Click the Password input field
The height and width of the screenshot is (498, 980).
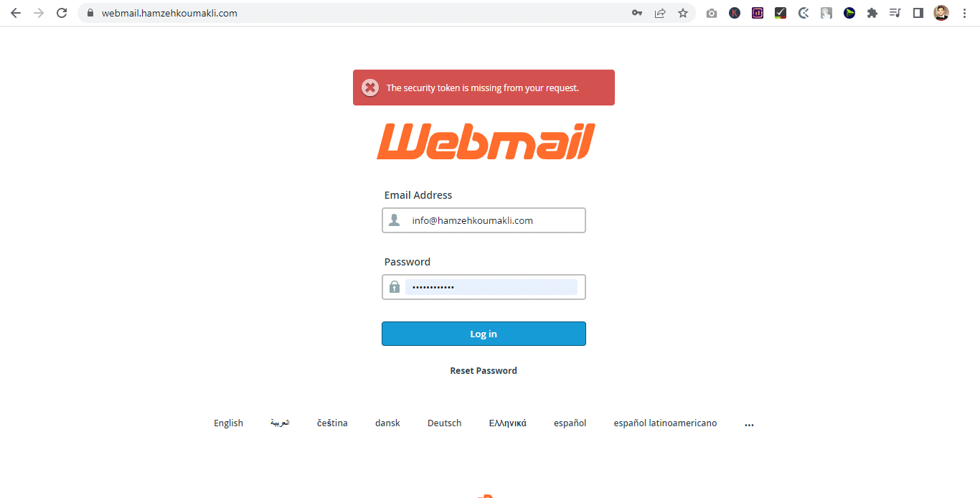pyautogui.click(x=484, y=287)
